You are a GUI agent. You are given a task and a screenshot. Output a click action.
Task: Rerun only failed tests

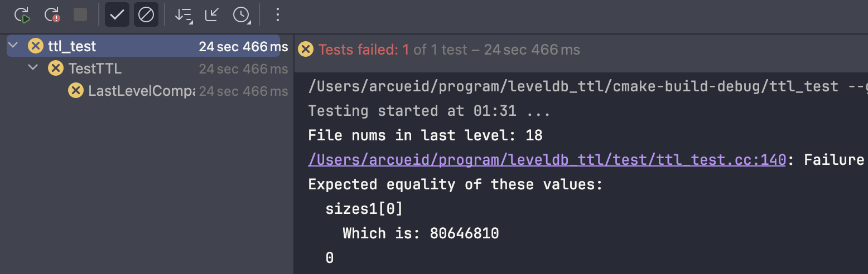coord(52,15)
